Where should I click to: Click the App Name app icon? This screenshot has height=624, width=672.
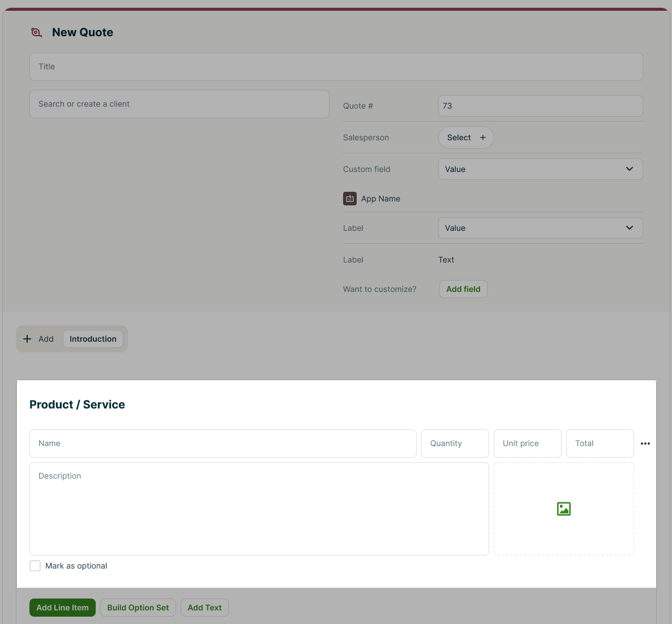350,199
